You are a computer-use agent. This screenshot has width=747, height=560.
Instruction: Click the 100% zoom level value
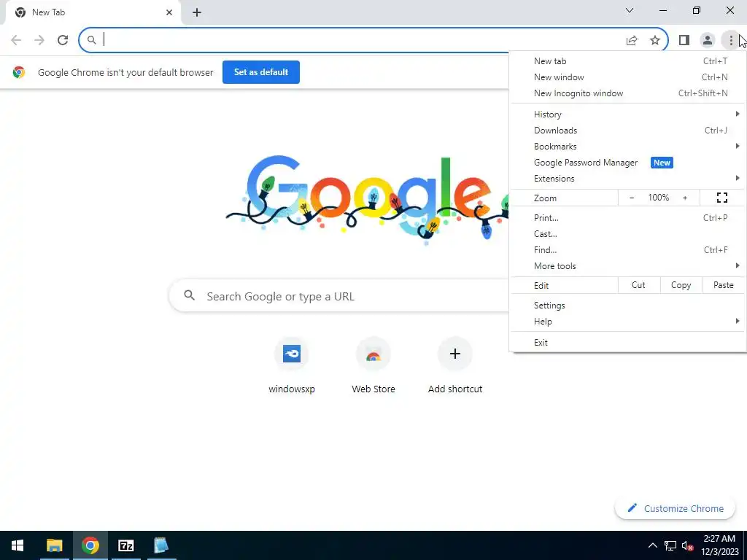click(x=659, y=198)
